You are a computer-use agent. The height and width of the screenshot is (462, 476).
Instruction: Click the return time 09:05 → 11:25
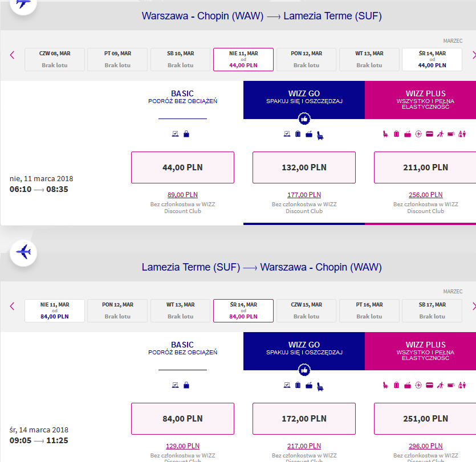[39, 440]
